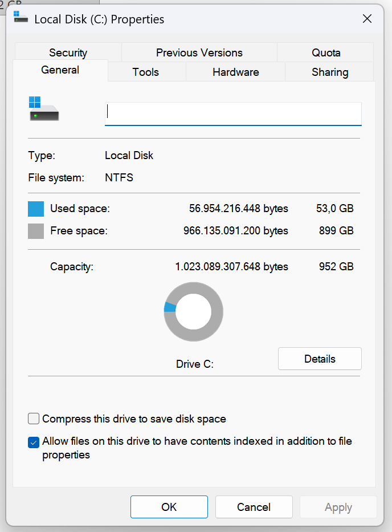Select the General tab
The image size is (392, 532).
coord(60,70)
